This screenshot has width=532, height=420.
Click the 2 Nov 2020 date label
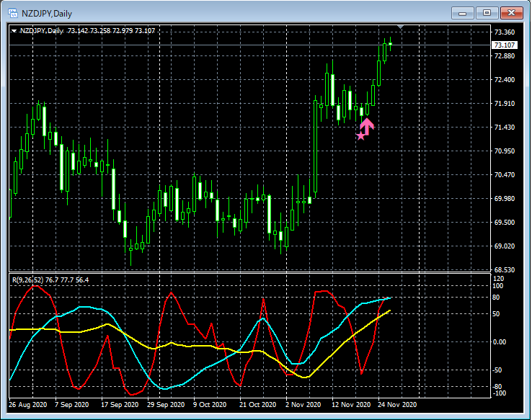coord(303,405)
